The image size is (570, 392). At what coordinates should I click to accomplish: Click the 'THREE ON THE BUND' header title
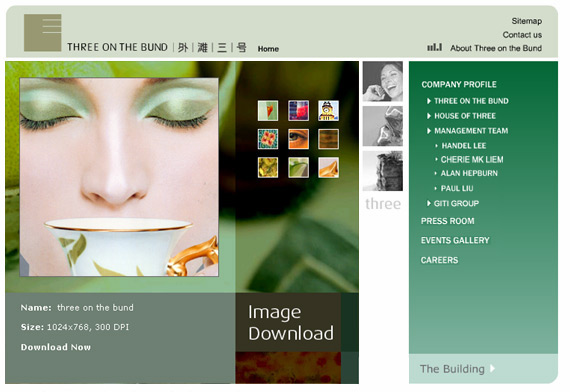pyautogui.click(x=117, y=47)
